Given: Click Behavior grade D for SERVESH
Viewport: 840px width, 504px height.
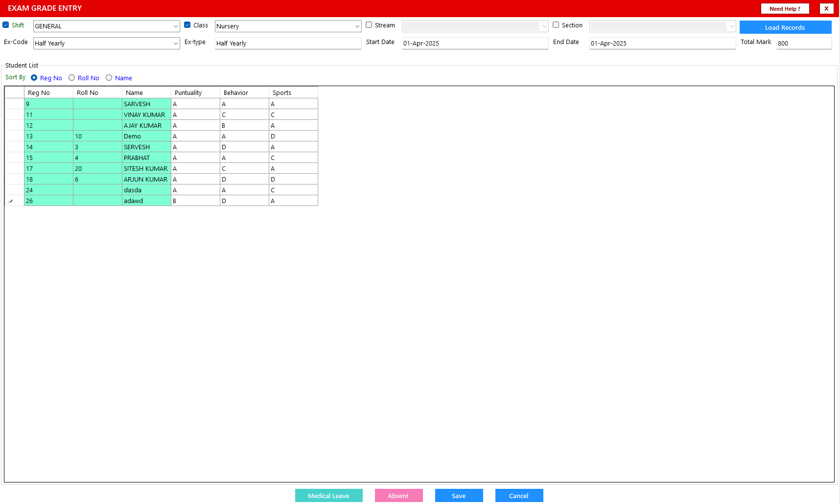Looking at the screenshot, I should coord(245,147).
